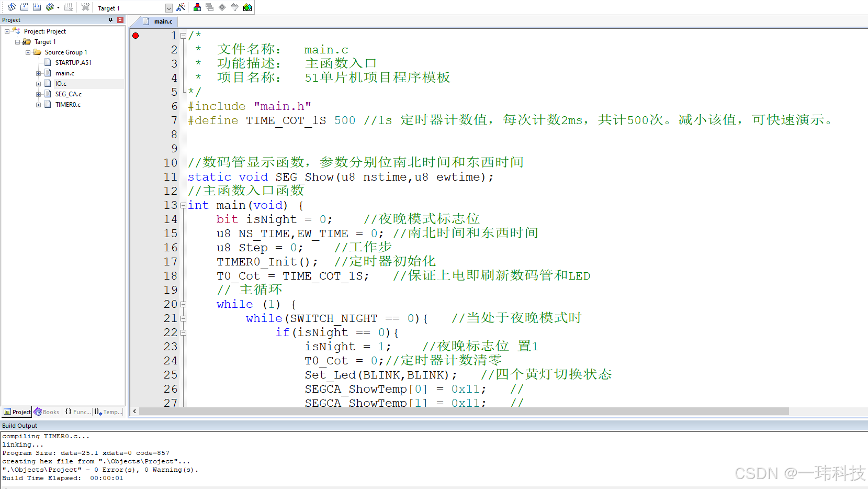Click the Build Output panel title

(x=20, y=426)
